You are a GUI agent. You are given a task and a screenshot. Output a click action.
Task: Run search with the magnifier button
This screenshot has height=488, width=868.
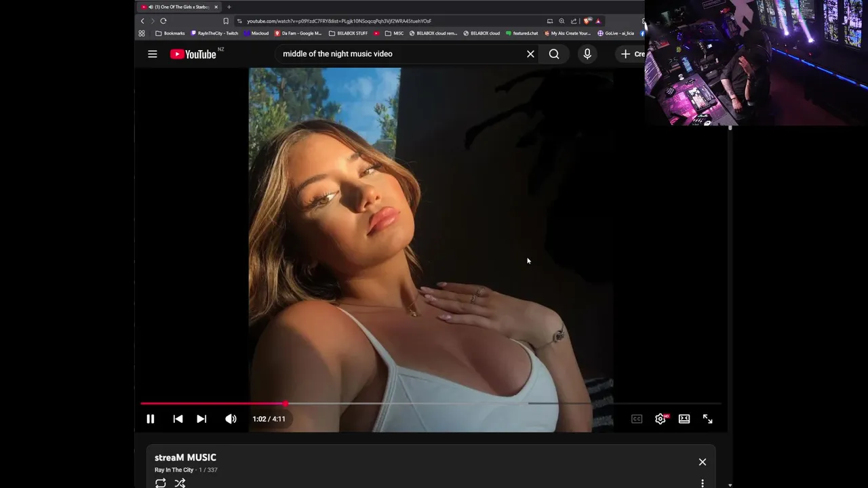coord(554,54)
